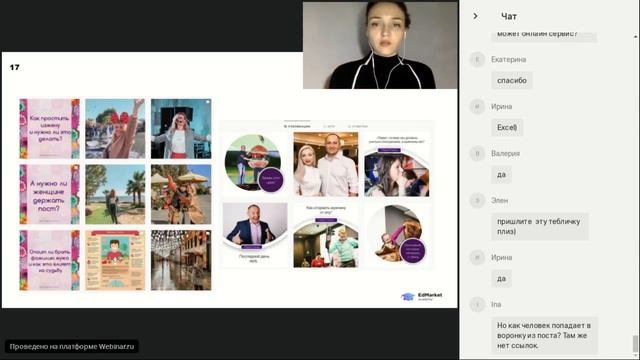640x360 pixels.
Task: Click the woman with red balloons thumbnail
Action: tap(115, 129)
